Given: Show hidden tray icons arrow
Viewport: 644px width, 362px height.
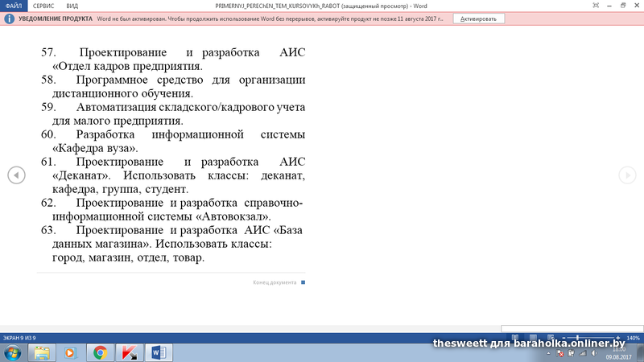Looking at the screenshot, I should [548, 353].
